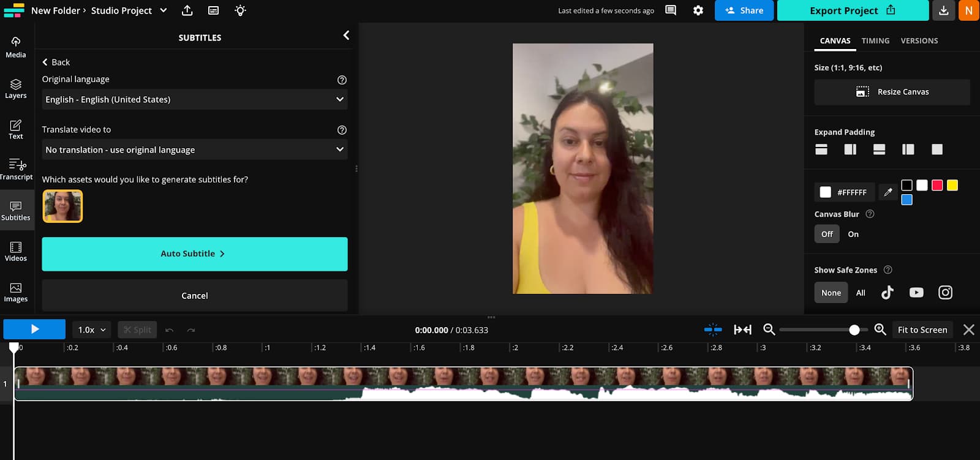Pick color with the eyedropper tool

[x=888, y=192]
